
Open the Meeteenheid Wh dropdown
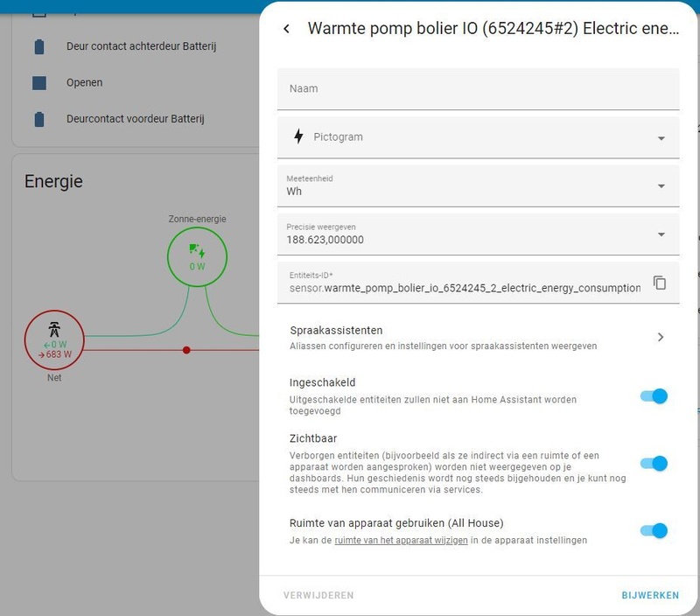[478, 186]
